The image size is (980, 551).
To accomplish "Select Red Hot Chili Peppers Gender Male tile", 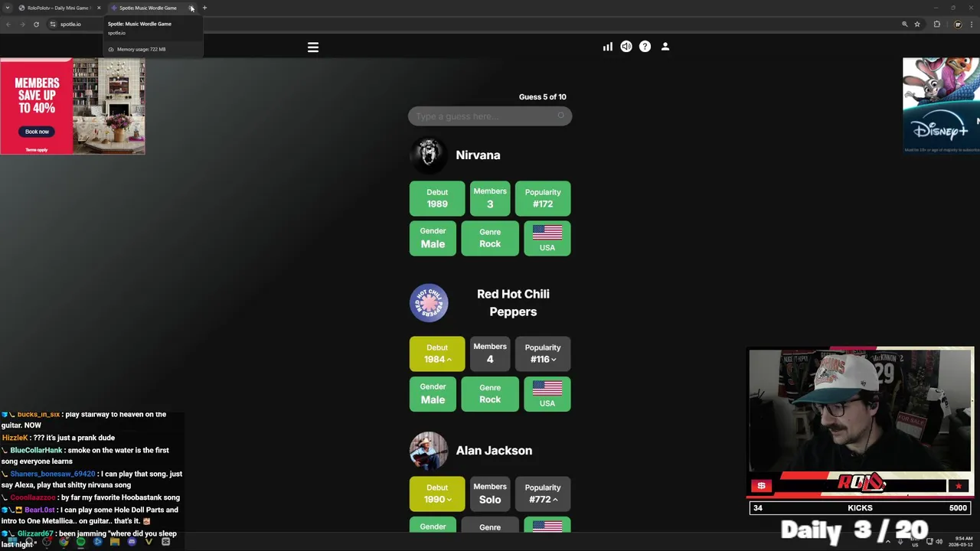I will point(433,393).
